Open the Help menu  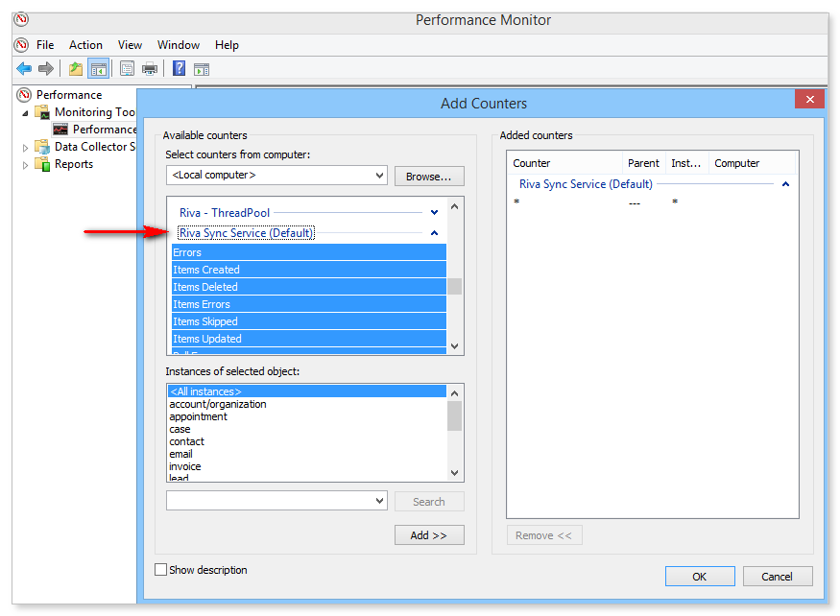tap(227, 45)
